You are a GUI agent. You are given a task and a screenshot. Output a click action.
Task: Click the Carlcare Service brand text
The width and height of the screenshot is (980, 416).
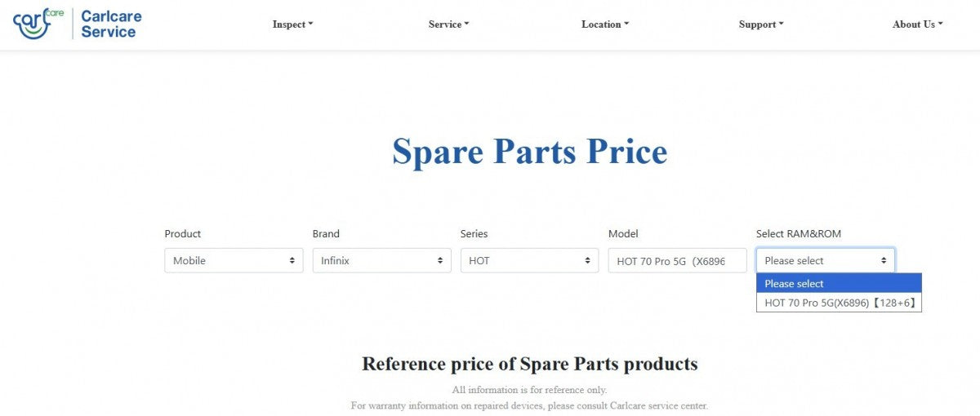(x=108, y=24)
